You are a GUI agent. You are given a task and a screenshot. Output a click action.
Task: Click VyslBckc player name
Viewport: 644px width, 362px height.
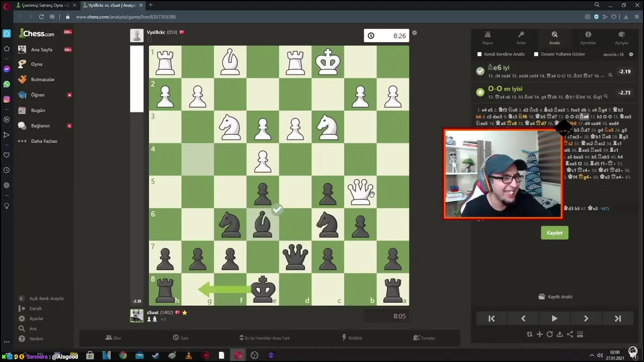pos(156,32)
